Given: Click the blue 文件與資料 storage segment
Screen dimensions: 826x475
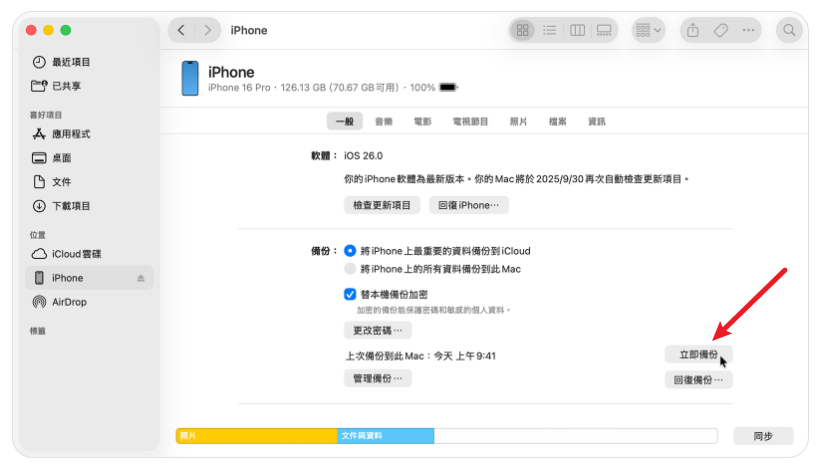Looking at the screenshot, I should [x=386, y=436].
